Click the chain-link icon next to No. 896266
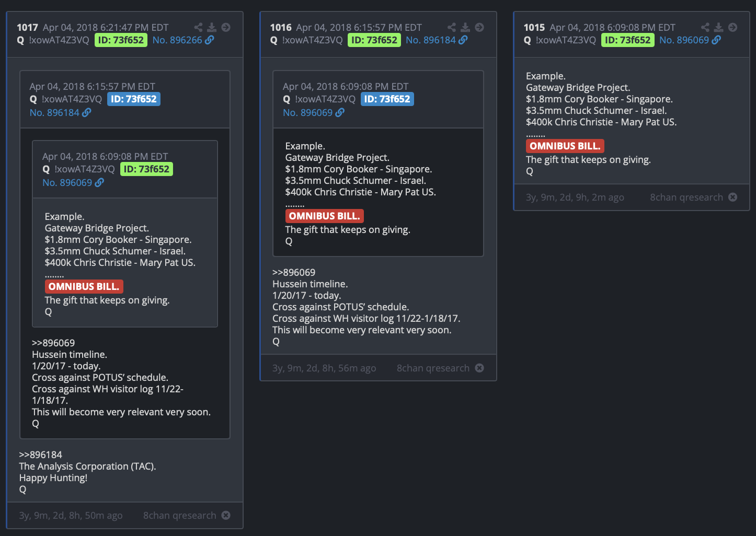Screen dimensions: 756x536 point(210,40)
